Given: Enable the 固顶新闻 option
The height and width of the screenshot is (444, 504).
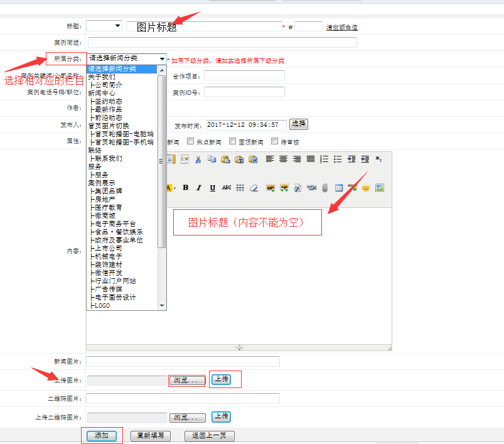Looking at the screenshot, I should [232, 141].
